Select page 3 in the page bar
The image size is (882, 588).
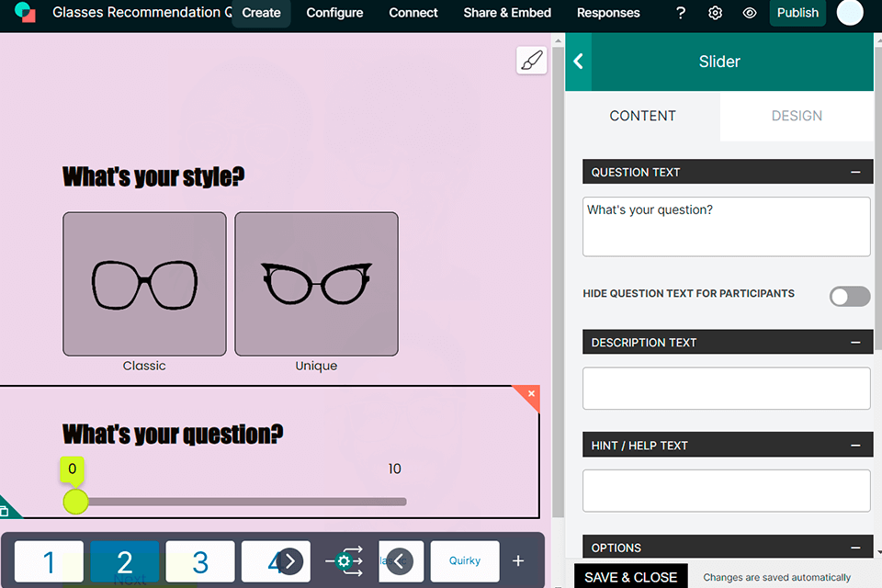tap(199, 561)
